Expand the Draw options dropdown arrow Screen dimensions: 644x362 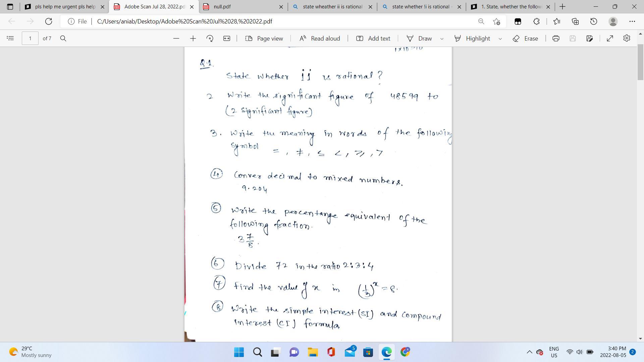pyautogui.click(x=442, y=39)
